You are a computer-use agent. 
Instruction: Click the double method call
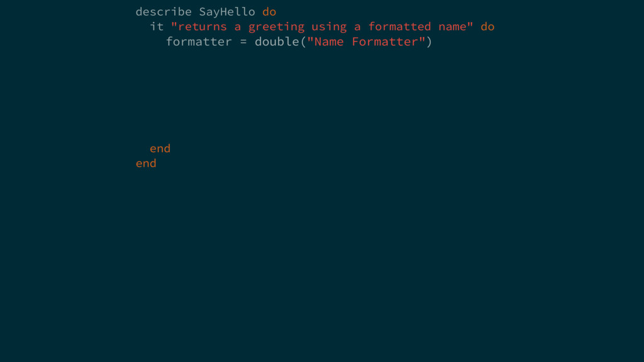[276, 41]
